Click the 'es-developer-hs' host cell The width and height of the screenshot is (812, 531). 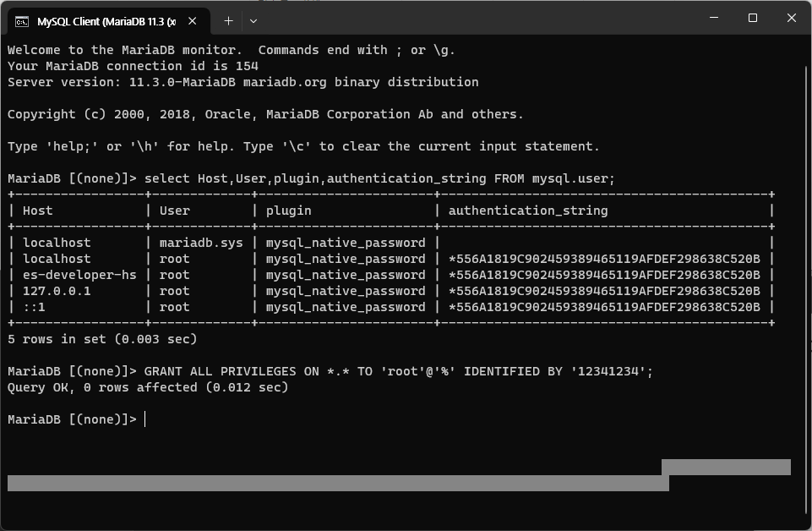coord(79,275)
